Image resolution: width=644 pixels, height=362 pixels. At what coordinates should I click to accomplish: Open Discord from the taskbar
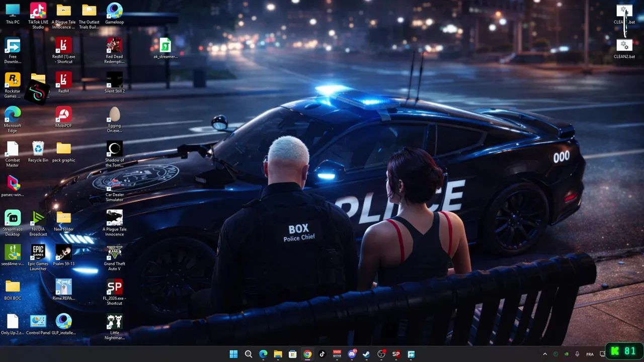pyautogui.click(x=352, y=354)
